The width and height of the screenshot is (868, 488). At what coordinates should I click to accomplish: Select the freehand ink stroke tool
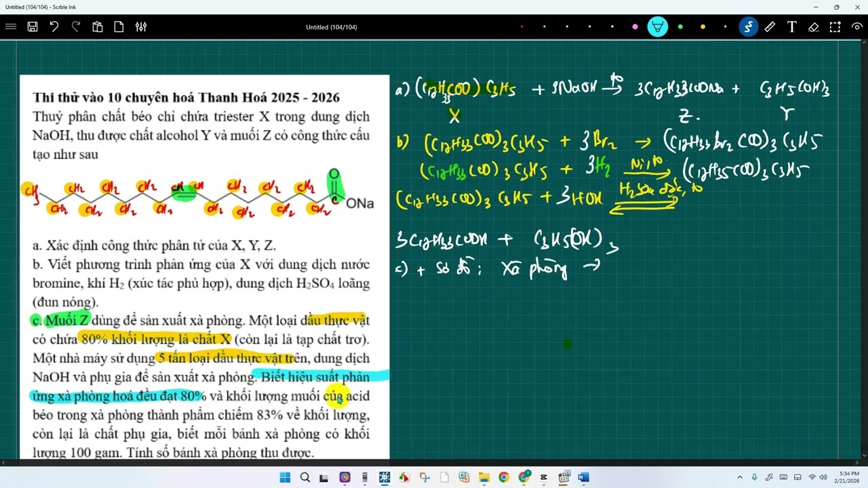pyautogui.click(x=748, y=27)
